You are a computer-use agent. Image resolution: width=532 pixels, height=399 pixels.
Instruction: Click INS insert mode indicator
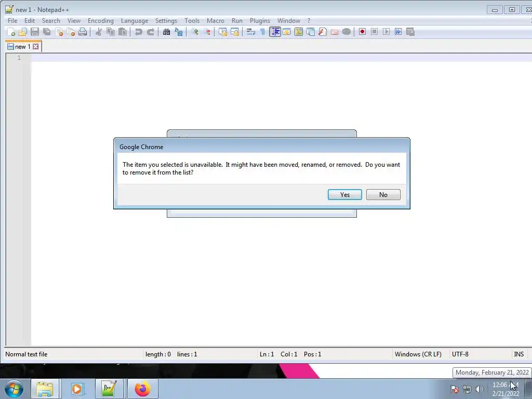click(x=519, y=354)
